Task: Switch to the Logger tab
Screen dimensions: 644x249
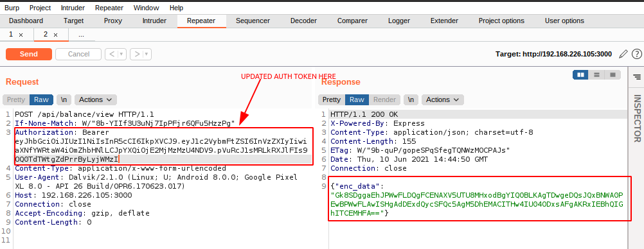Action: tap(398, 21)
